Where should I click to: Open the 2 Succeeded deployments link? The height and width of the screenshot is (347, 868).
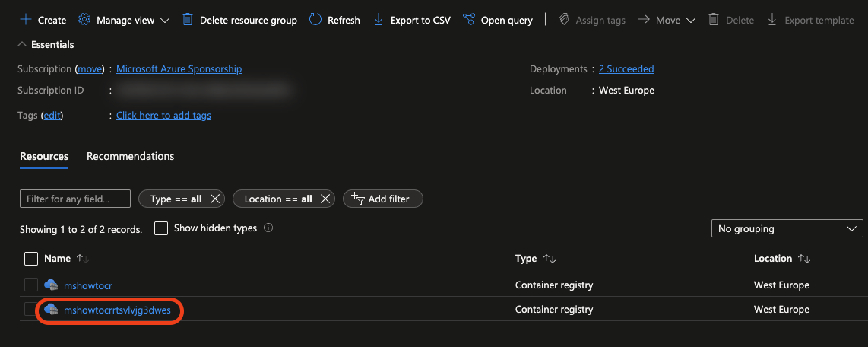point(626,69)
